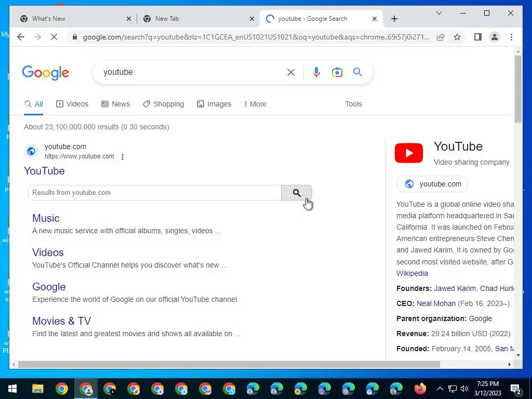Open the Google sitelink under YouTube
This screenshot has width=532, height=399.
[49, 286]
